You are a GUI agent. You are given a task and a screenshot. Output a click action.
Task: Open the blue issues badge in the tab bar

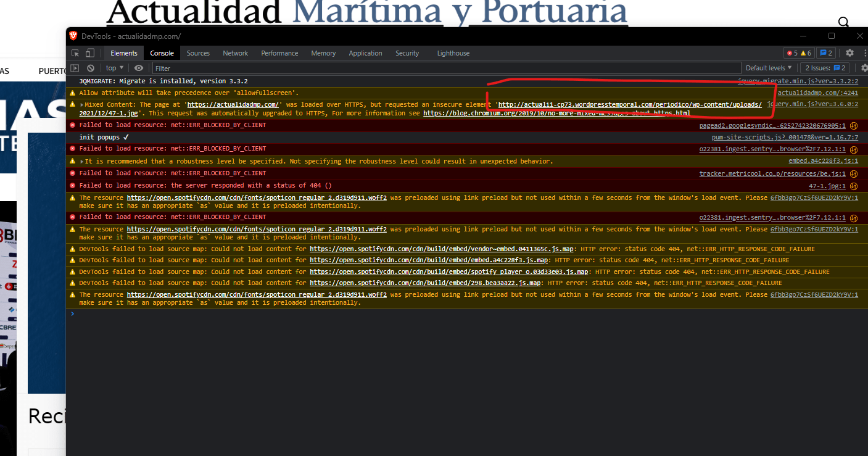pos(827,53)
